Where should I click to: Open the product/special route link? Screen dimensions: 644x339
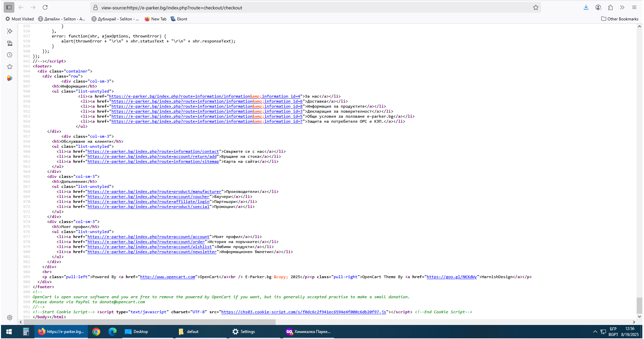point(148,207)
